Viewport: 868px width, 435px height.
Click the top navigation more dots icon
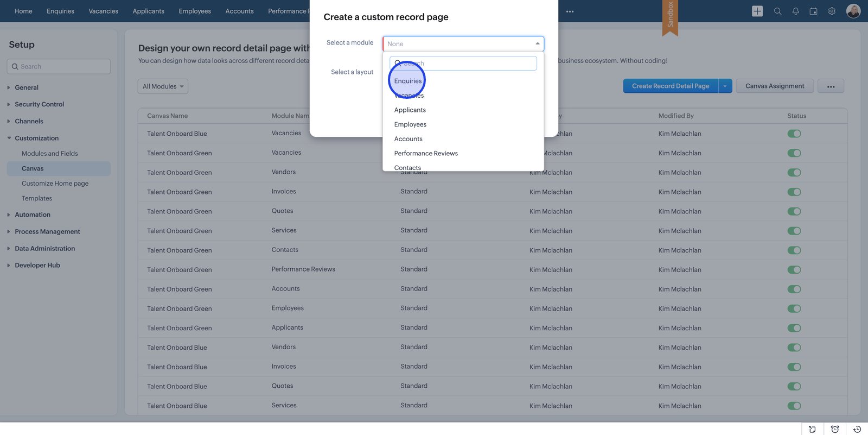(570, 11)
